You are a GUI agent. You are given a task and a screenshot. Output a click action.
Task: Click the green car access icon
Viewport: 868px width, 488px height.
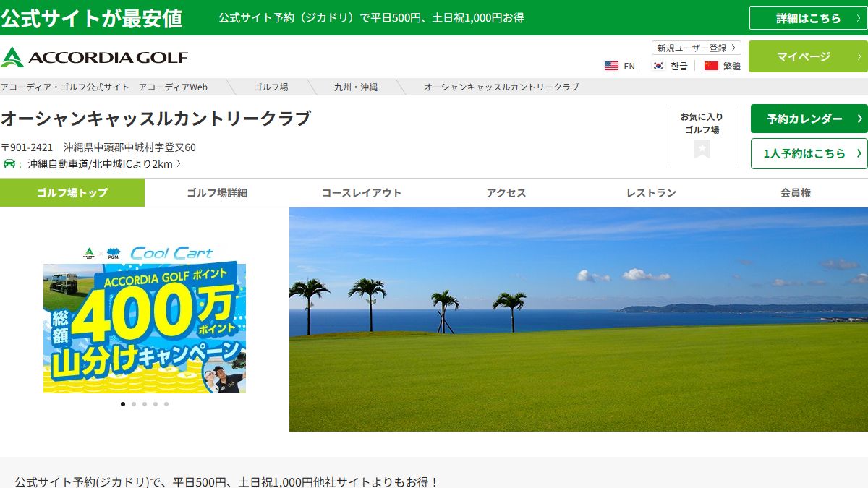click(9, 163)
